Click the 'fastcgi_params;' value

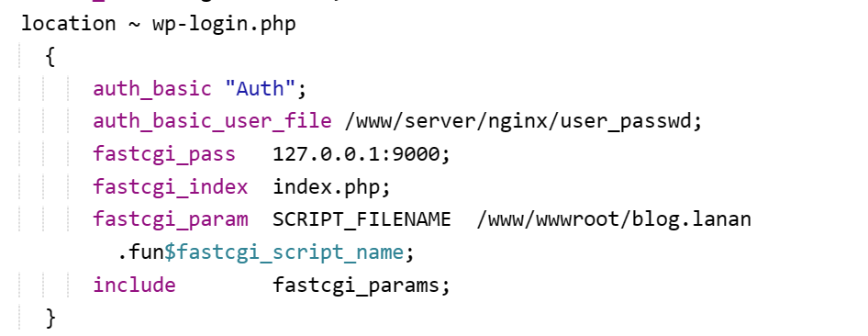(x=362, y=286)
